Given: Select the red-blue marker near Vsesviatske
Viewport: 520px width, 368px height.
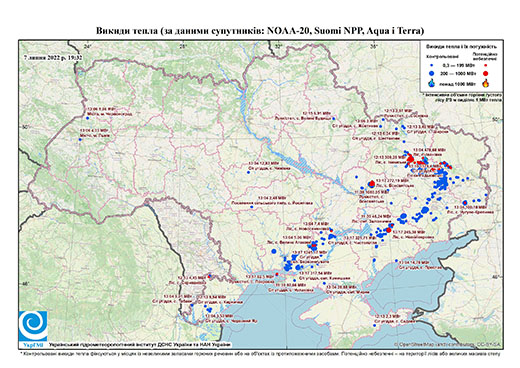Looking at the screenshot, I should (x=372, y=184).
